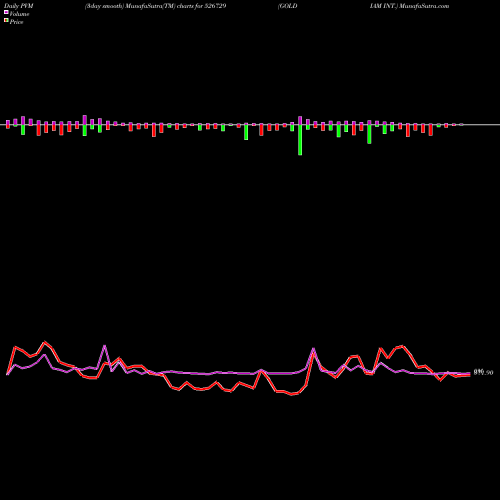Screen dimensions: 500x500
Task: Click the '(3day smooth) MunafaSutra(TM) charts for 526729' text
Action: coord(156,6)
